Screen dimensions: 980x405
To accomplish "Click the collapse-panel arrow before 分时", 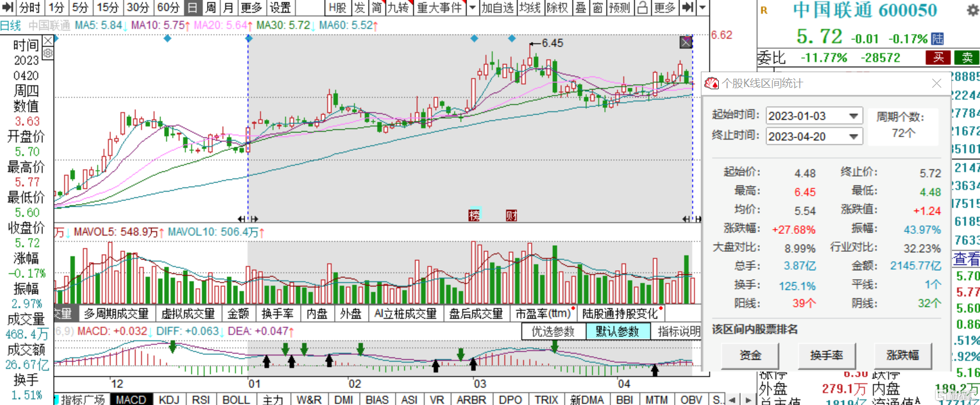I will tap(8, 8).
